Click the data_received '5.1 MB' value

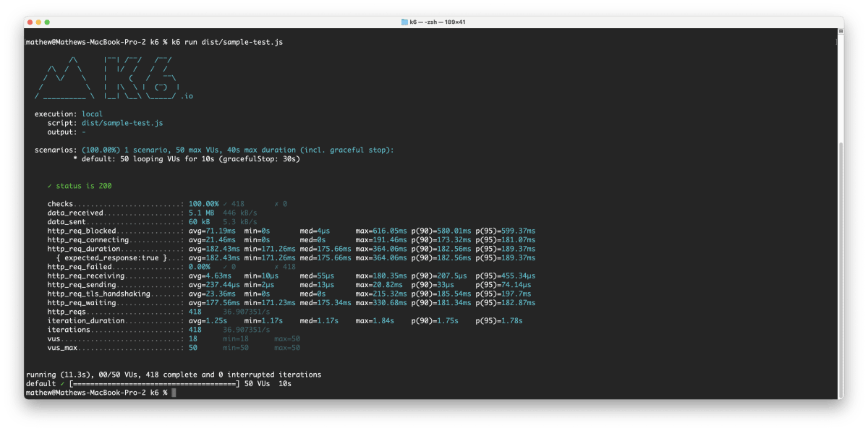tap(201, 213)
